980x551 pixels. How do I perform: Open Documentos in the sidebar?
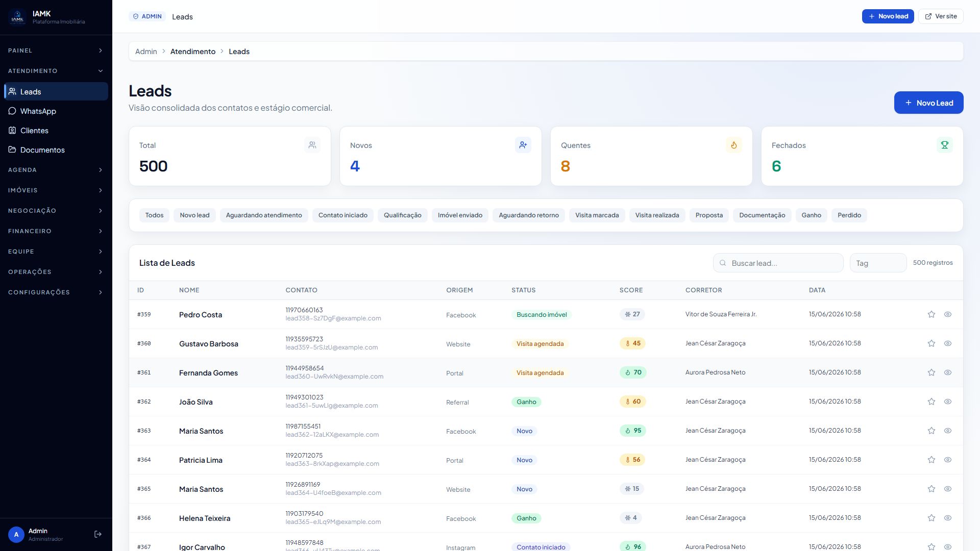56,150
